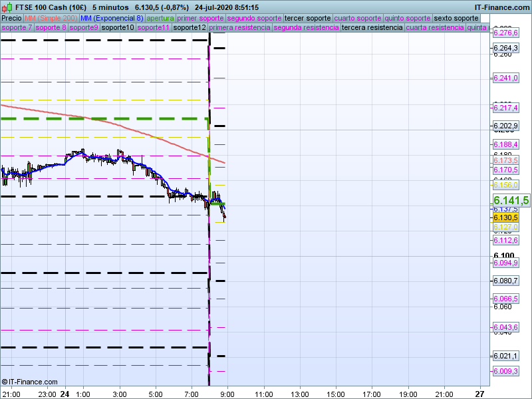Select the soporte10 legend label

pos(118,28)
